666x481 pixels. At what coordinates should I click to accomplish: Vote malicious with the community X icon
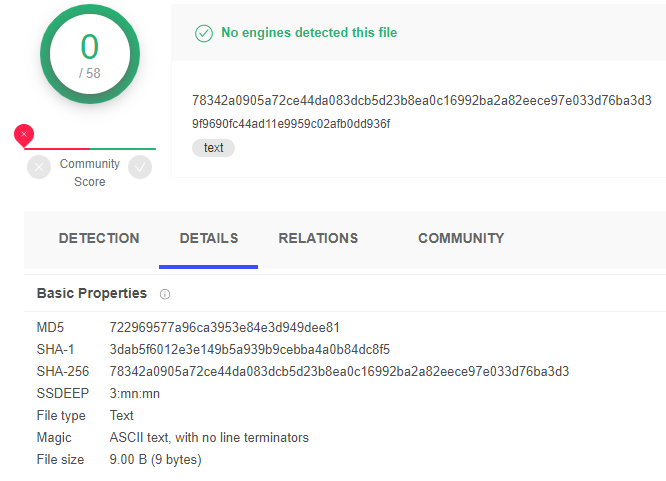click(39, 167)
